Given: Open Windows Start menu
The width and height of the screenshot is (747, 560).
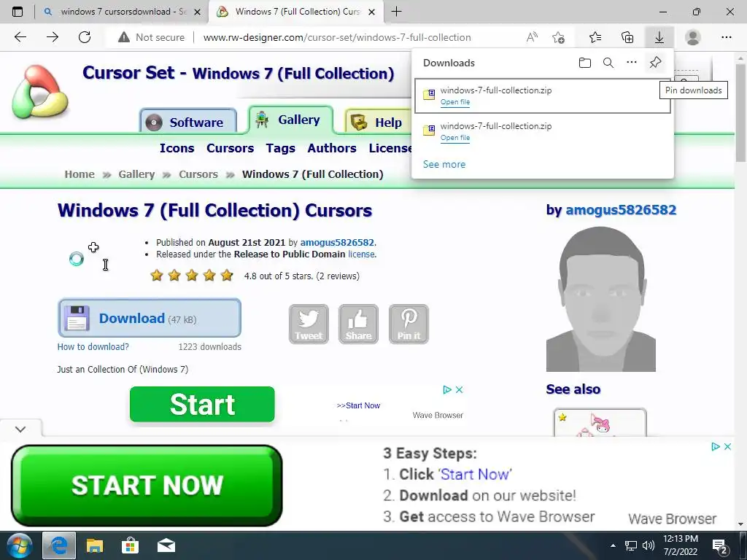Looking at the screenshot, I should pos(20,545).
